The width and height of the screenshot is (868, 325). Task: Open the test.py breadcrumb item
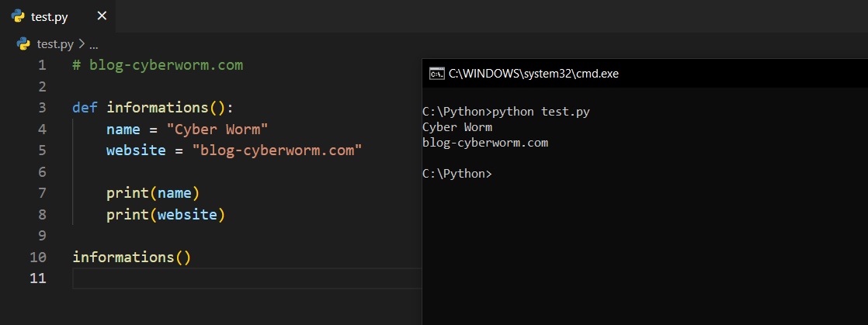(55, 44)
